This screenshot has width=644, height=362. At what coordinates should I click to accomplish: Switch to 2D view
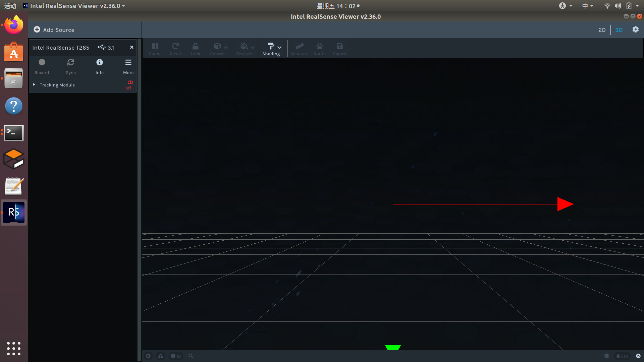point(602,30)
